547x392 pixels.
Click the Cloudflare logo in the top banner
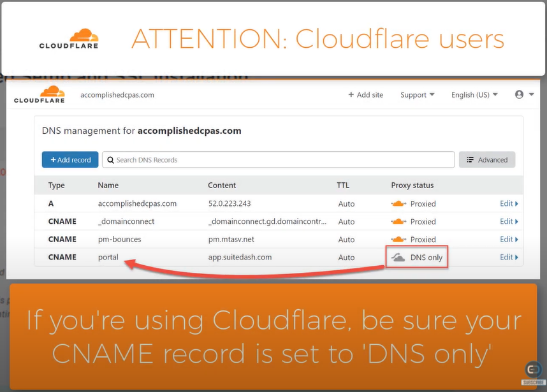pos(69,39)
